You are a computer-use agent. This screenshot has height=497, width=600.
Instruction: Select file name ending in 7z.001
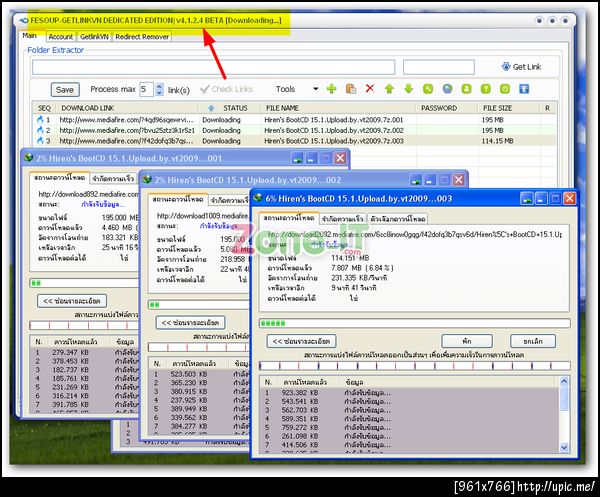(334, 120)
